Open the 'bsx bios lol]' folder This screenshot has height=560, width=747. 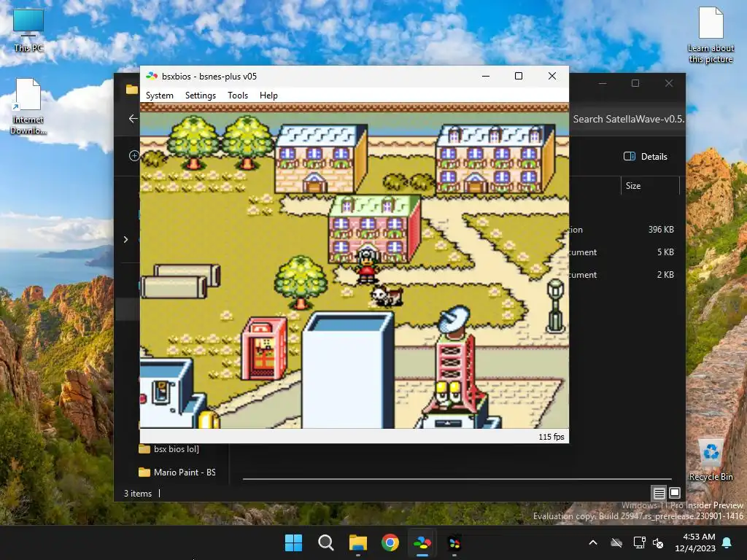point(169,448)
